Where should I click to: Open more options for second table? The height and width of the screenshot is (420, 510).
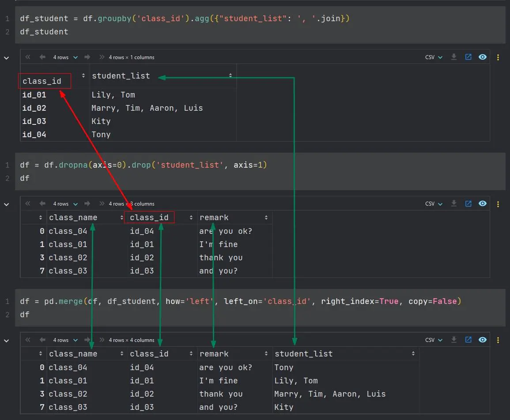coord(498,204)
